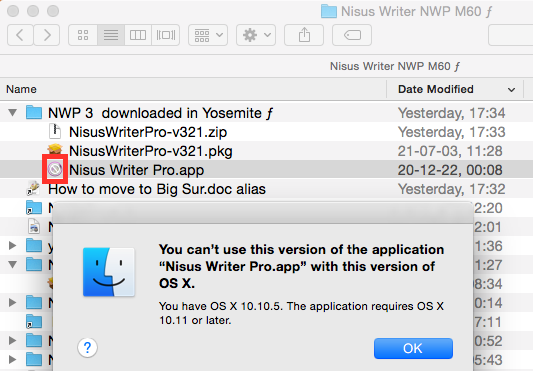Select the NWP 3 downloaded in Yosemite folder icon
533x371 pixels.
(34, 113)
